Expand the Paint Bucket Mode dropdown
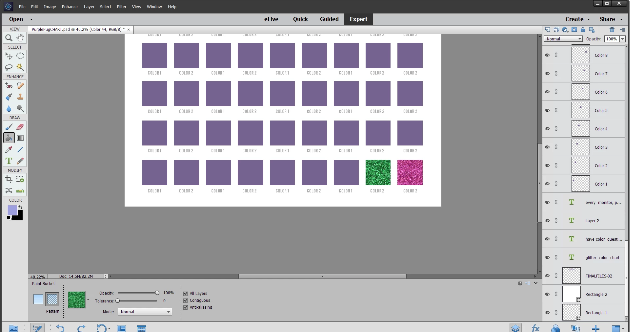644x332 pixels. pos(145,312)
